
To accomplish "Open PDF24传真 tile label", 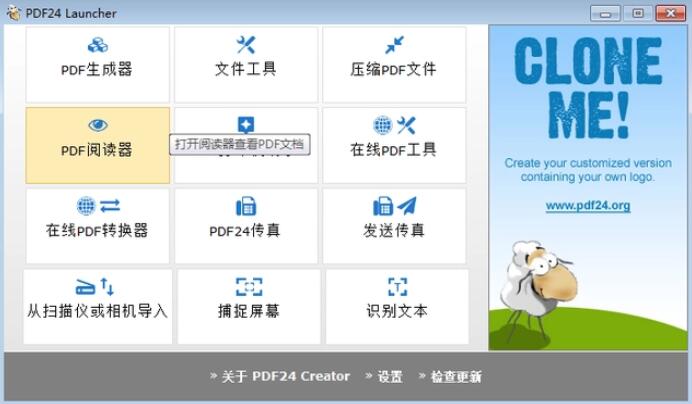I will pos(245,230).
